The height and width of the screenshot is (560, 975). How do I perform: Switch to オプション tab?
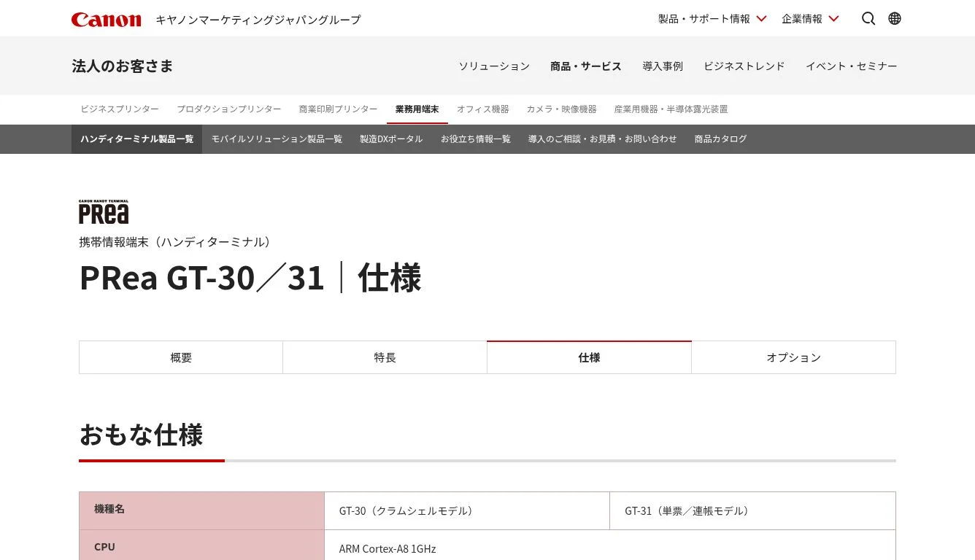coord(794,357)
